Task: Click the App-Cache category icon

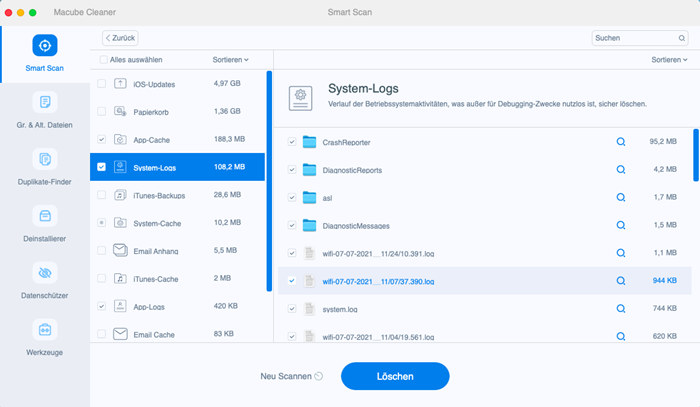Action: (x=120, y=139)
